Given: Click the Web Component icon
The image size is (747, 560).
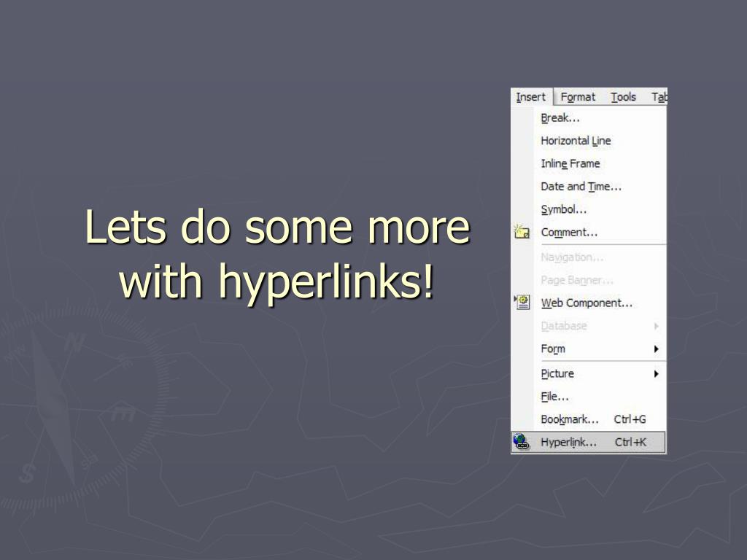Looking at the screenshot, I should [522, 303].
